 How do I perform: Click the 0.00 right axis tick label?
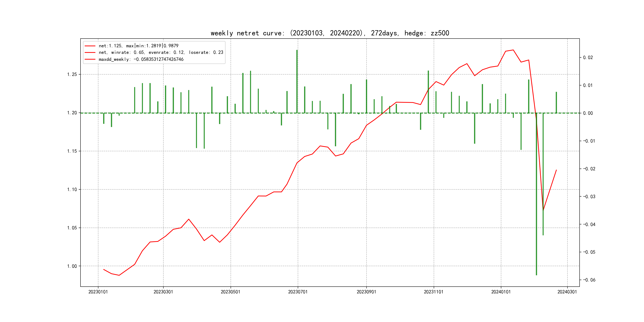point(588,113)
